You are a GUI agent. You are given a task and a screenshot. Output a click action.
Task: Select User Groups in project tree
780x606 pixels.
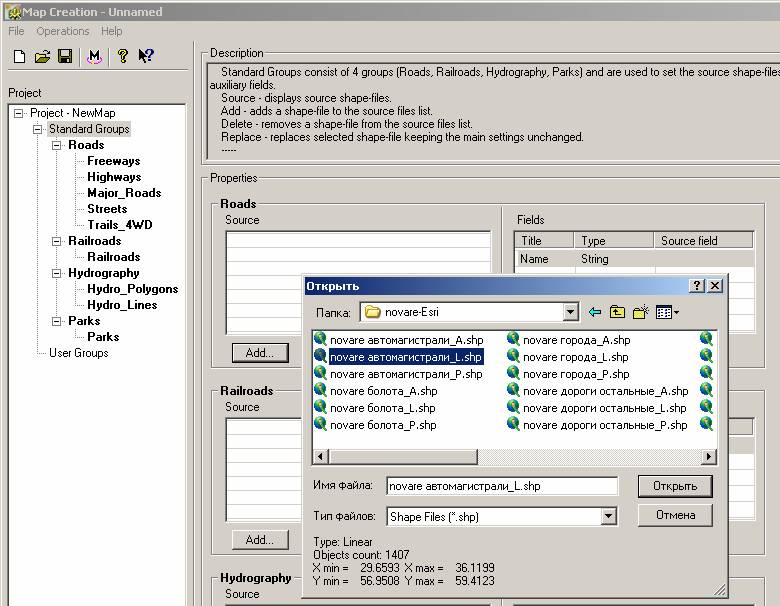click(79, 353)
